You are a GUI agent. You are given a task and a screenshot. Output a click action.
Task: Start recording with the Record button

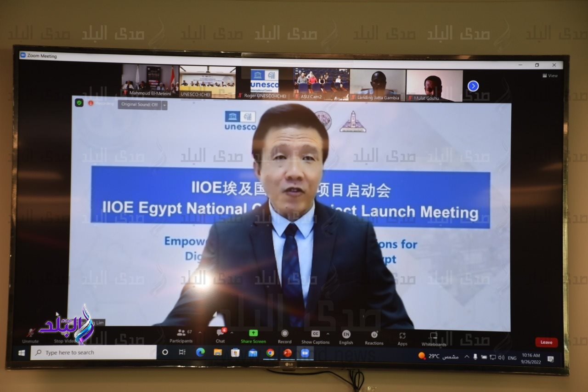point(284,335)
